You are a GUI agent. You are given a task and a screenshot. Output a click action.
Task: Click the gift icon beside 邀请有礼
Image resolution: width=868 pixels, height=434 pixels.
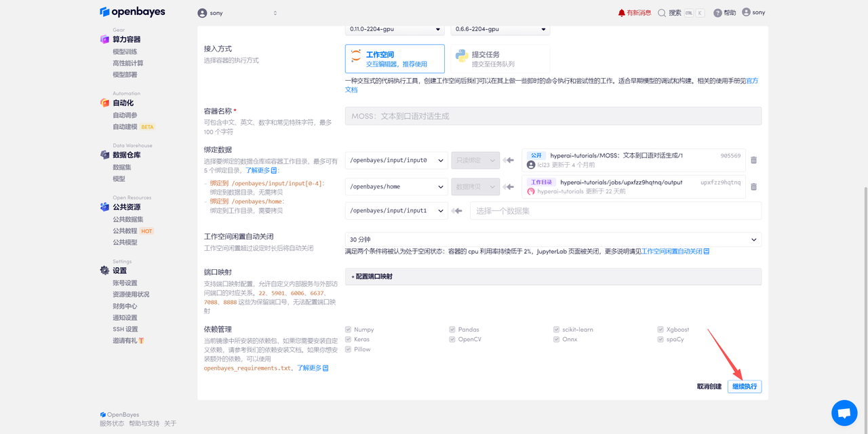coord(141,340)
